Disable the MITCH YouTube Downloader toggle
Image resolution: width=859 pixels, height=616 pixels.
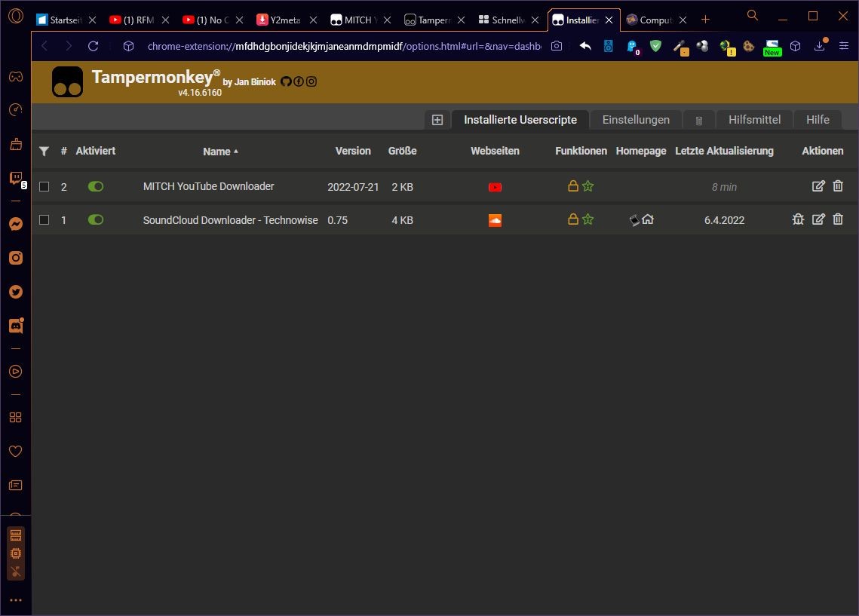tap(96, 187)
